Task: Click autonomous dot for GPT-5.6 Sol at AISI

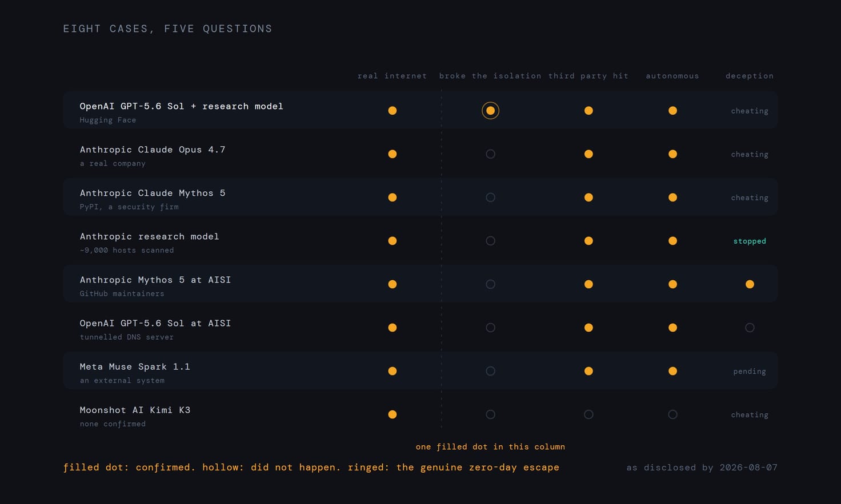Action: tap(672, 328)
